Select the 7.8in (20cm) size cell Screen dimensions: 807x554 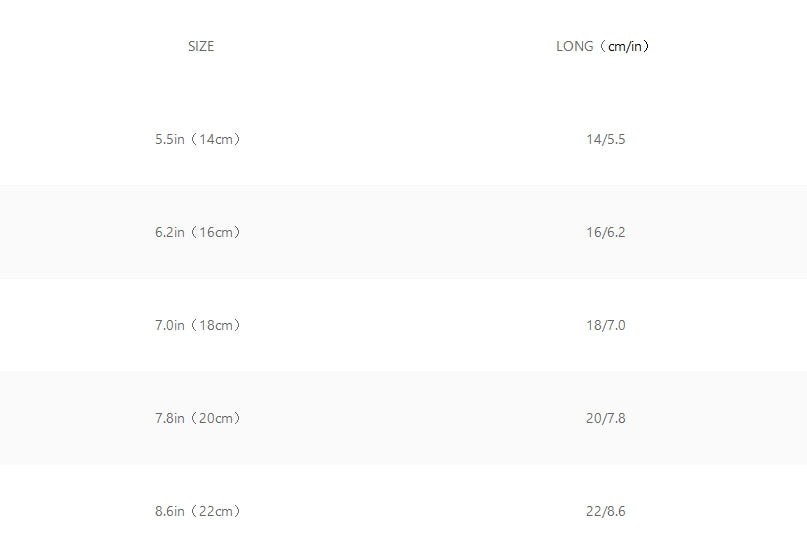pos(198,418)
